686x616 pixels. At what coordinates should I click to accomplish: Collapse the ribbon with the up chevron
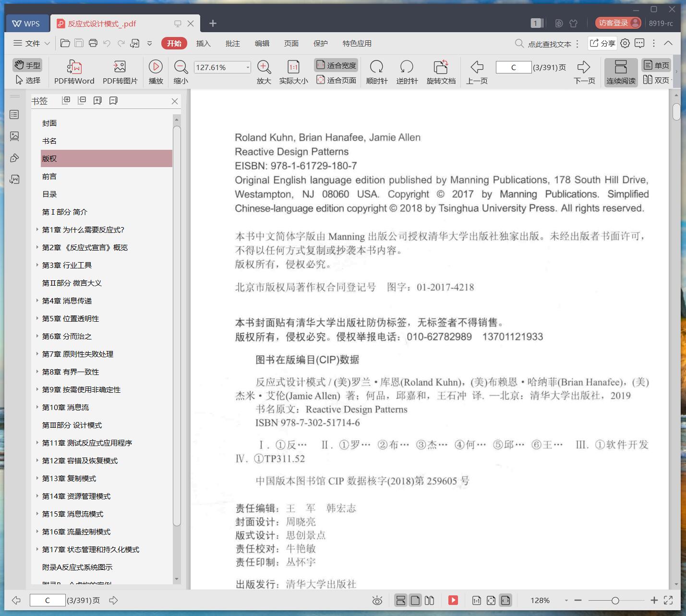668,43
